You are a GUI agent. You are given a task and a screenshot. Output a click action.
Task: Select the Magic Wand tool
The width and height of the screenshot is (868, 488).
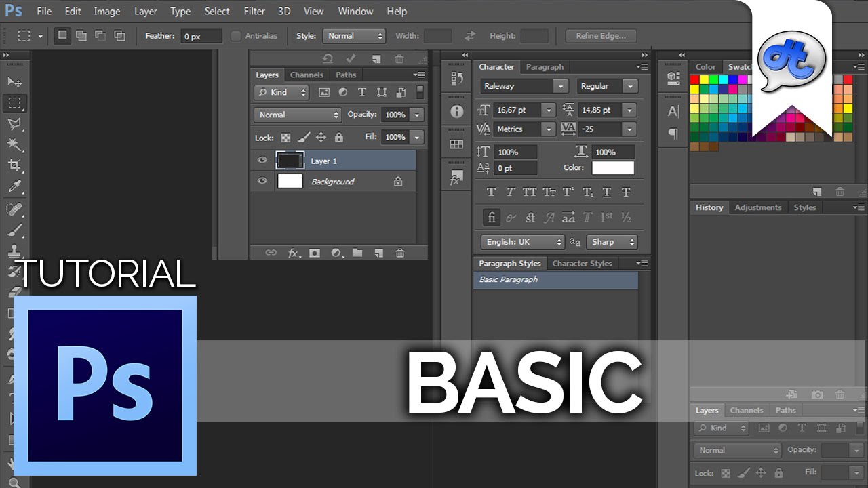[14, 145]
